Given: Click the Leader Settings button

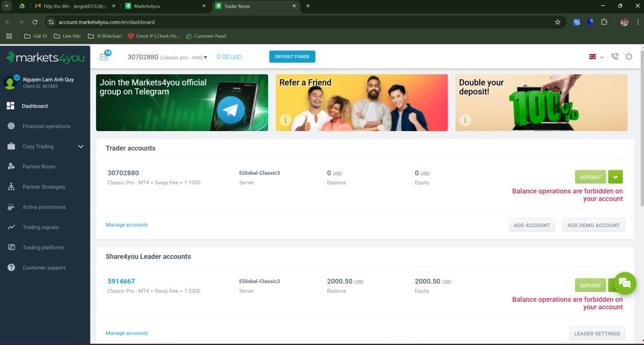Looking at the screenshot, I should pos(597,333).
